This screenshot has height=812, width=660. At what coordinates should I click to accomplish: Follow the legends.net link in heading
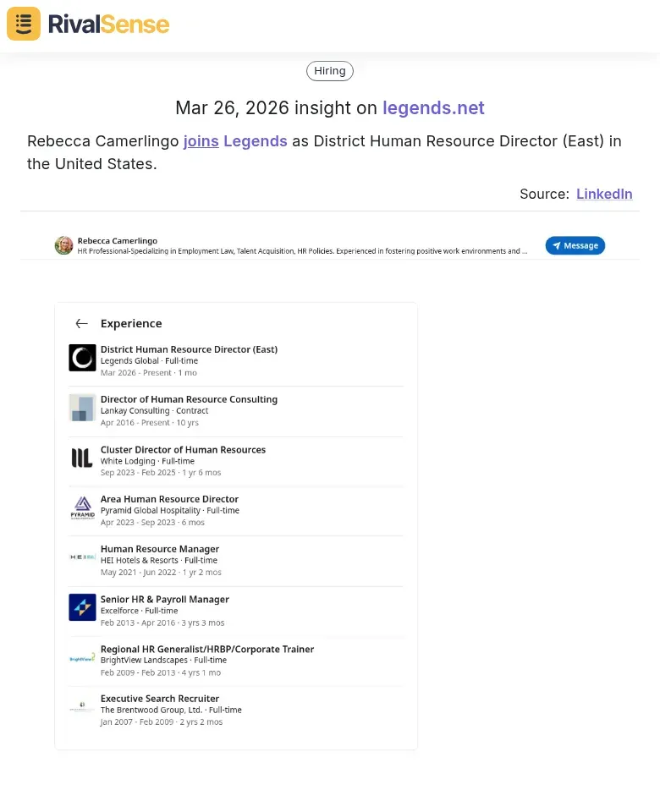coord(433,108)
